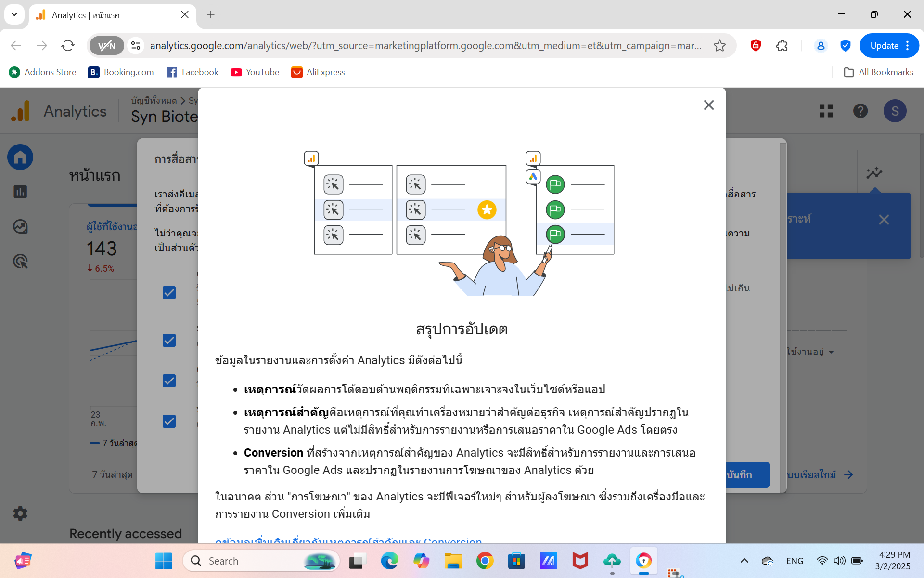
Task: Toggle the bottom checkbox in the background dialog
Action: pyautogui.click(x=169, y=421)
